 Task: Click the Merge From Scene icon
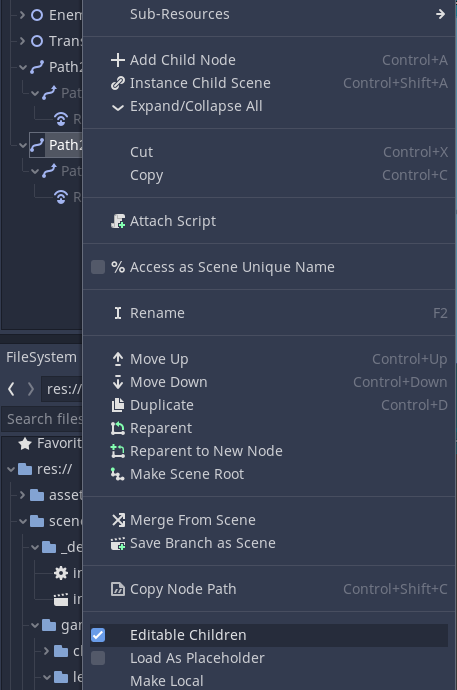point(117,520)
